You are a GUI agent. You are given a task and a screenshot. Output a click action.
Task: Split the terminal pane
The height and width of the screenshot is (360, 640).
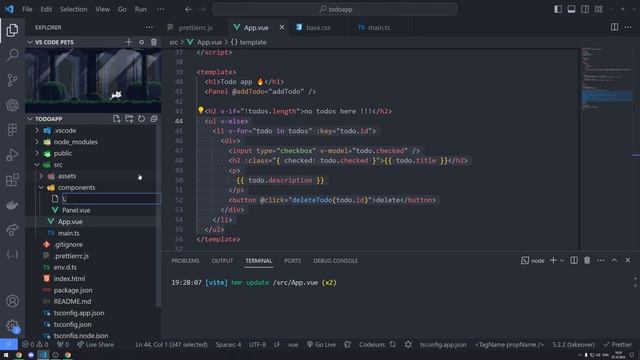pyautogui.click(x=574, y=260)
